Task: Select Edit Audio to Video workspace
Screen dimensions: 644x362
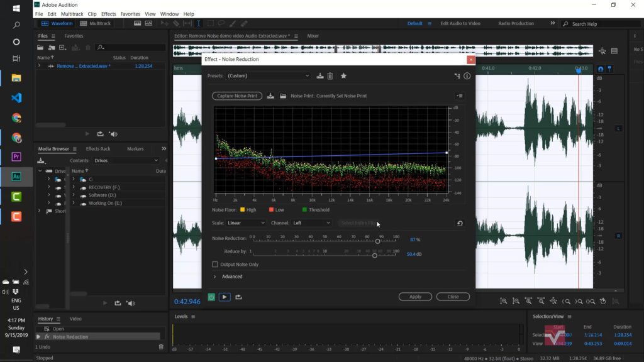Action: click(x=460, y=23)
